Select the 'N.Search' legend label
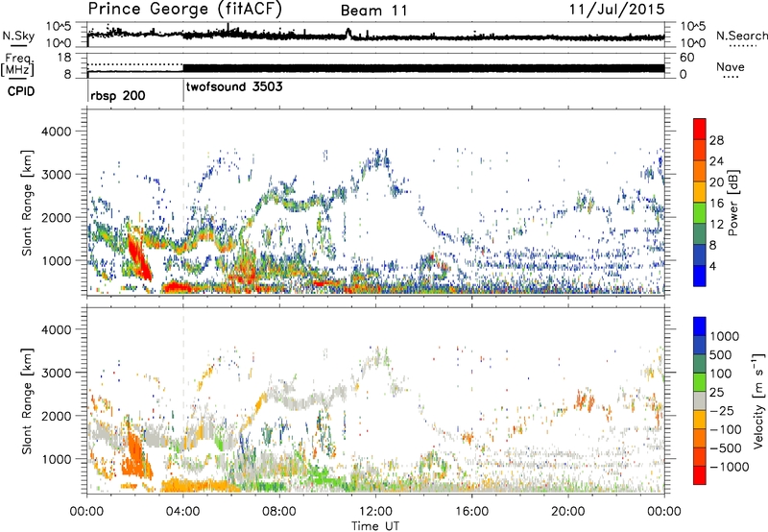The height and width of the screenshot is (532, 768). pos(741,36)
